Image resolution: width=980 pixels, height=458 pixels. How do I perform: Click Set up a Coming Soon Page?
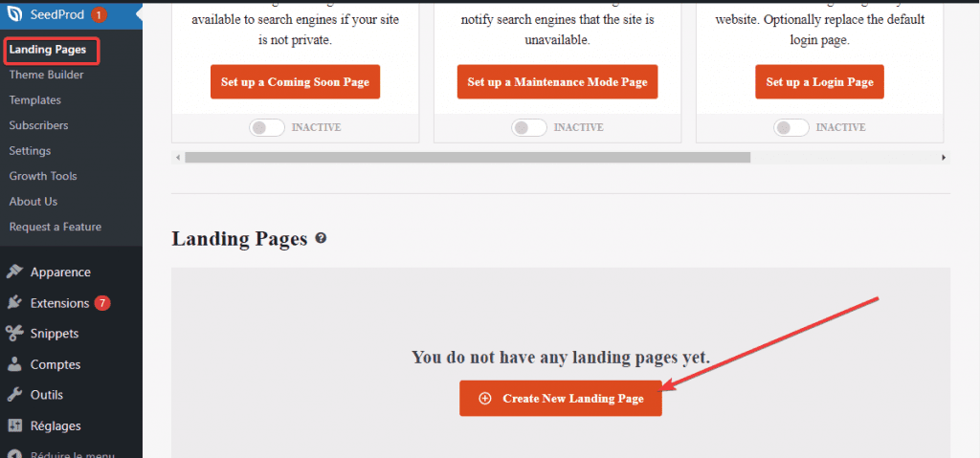click(x=295, y=82)
